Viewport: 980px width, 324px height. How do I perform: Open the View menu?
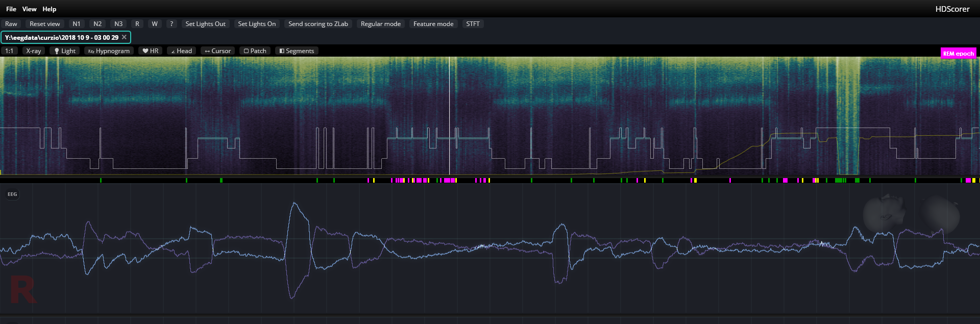point(29,9)
